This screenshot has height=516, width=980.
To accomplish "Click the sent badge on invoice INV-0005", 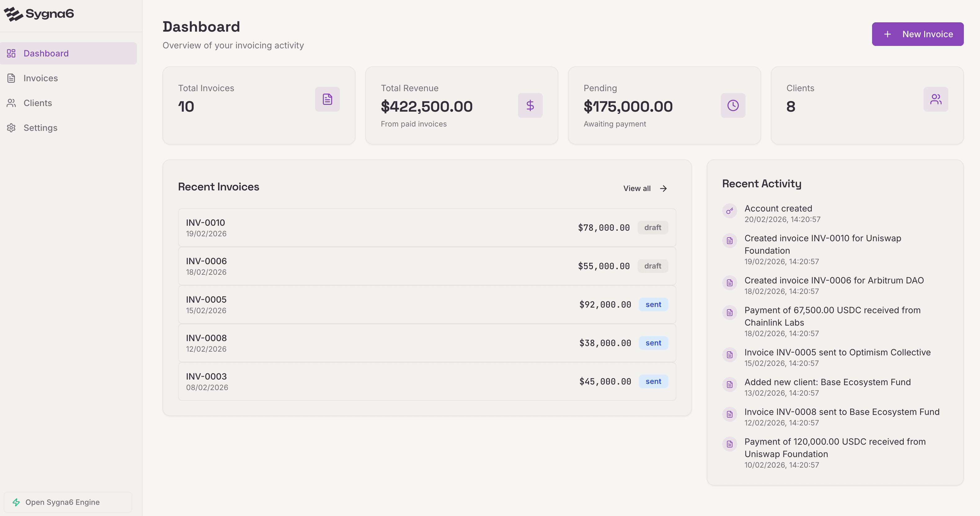I will pos(653,305).
